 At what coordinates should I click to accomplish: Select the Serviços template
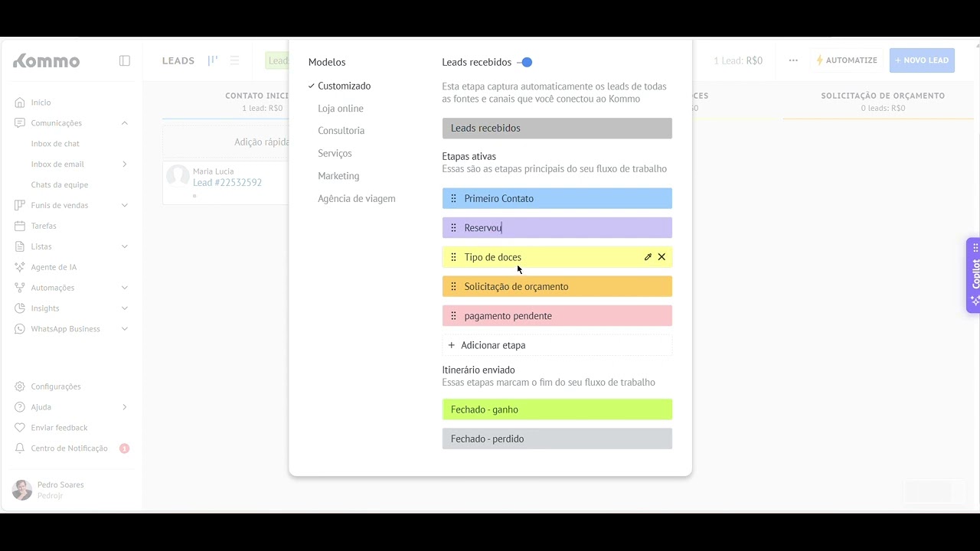click(x=335, y=154)
